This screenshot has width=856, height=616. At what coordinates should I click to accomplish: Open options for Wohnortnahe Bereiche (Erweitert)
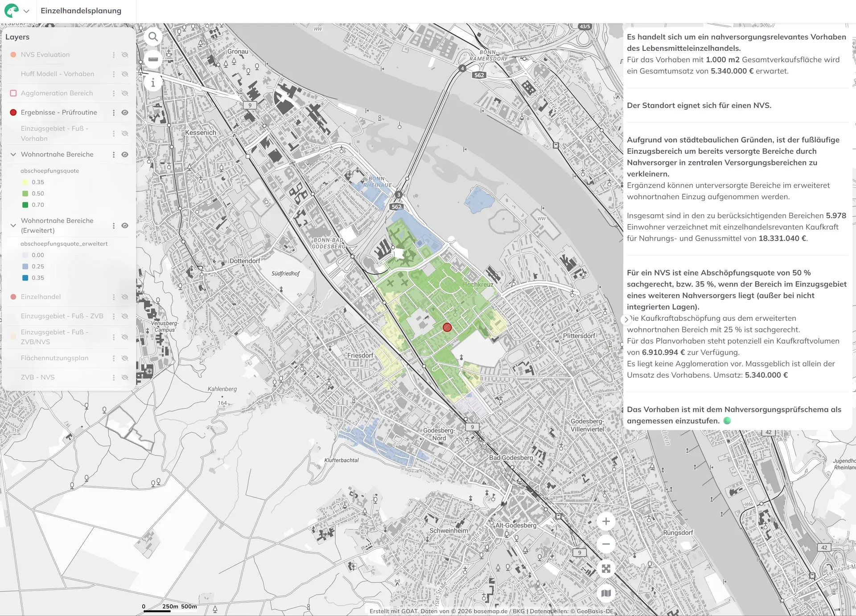[x=114, y=226]
